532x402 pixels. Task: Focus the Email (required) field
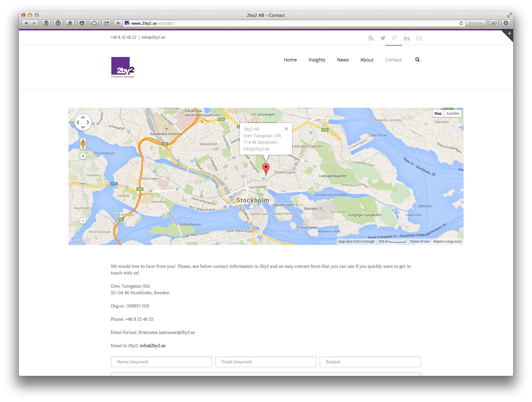[266, 362]
